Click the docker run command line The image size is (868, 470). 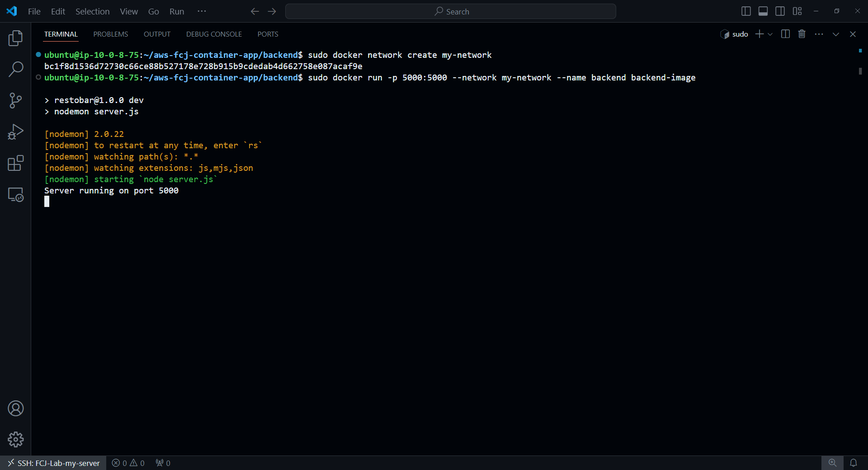pos(370,77)
